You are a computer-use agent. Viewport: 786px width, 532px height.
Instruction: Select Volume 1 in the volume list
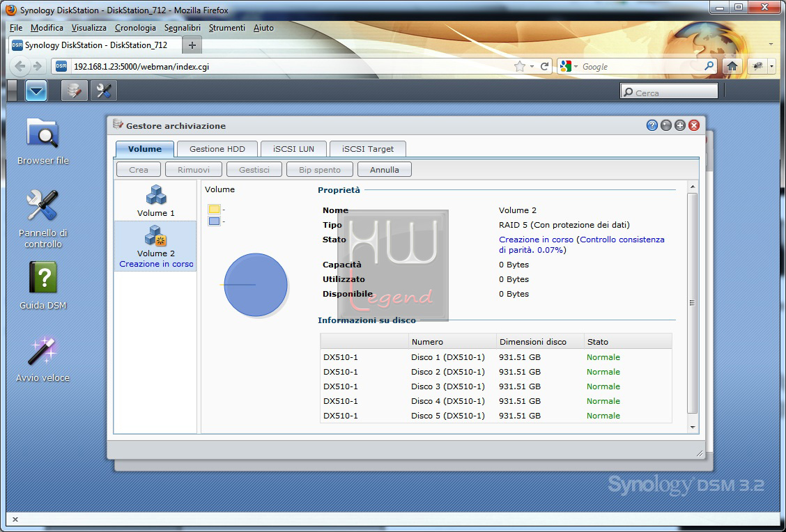(x=156, y=201)
